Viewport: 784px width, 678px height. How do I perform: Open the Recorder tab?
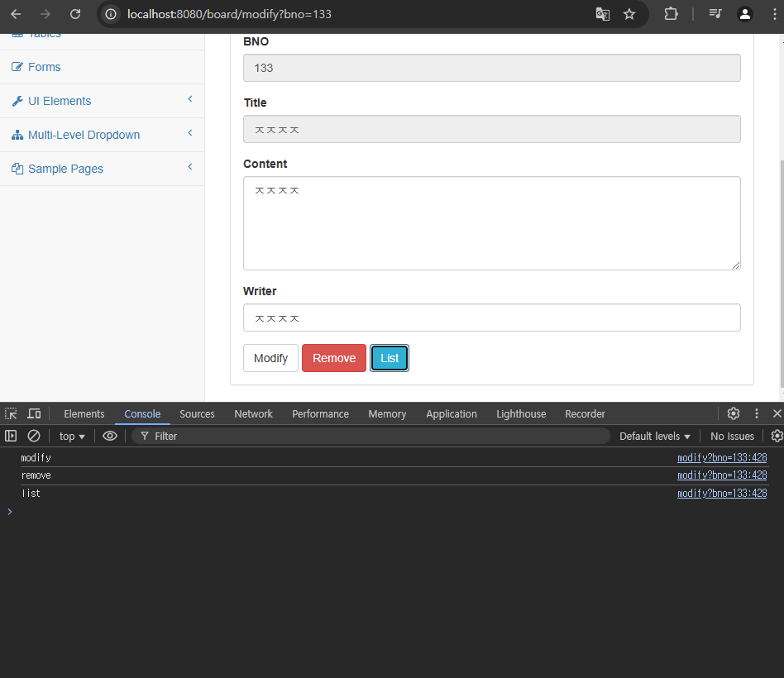point(585,414)
